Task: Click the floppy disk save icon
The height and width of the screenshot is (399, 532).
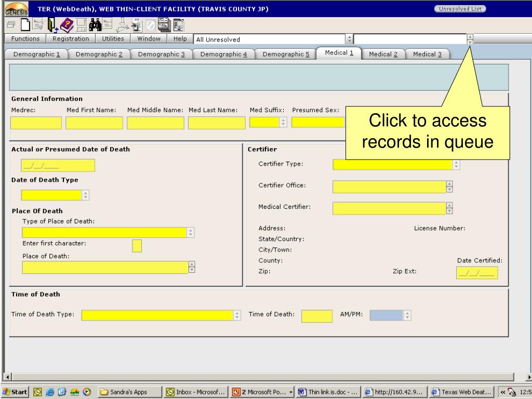Action: point(82,25)
